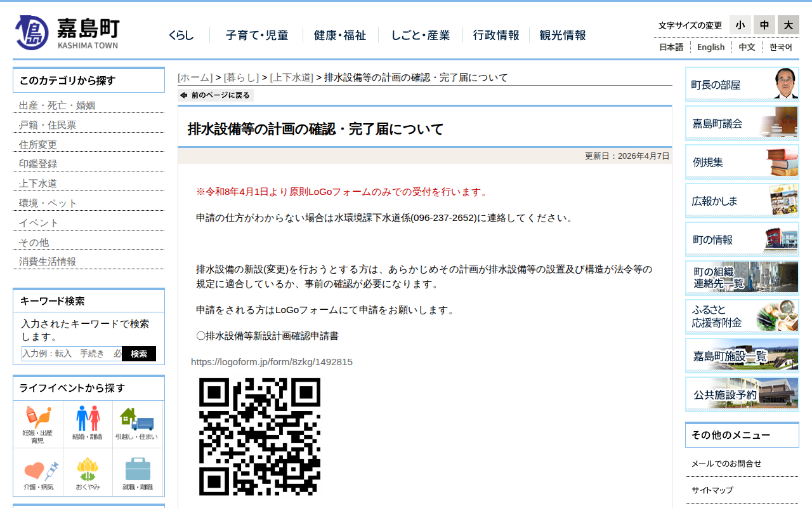Screen dimensions: 812x508
Task: Go back with 前のページに戻る button
Action: click(216, 95)
